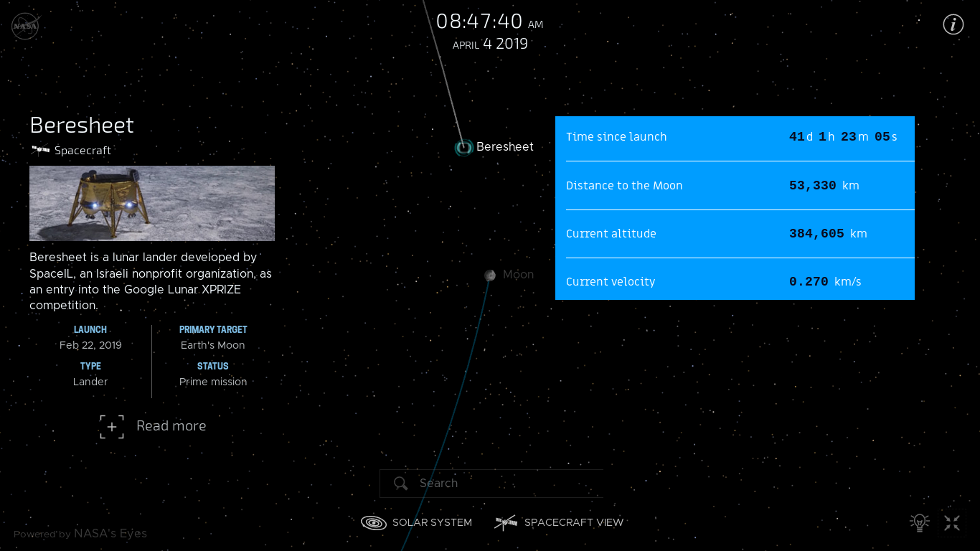
Task: Select the Beresheet spacecraft marker ring
Action: tap(463, 148)
